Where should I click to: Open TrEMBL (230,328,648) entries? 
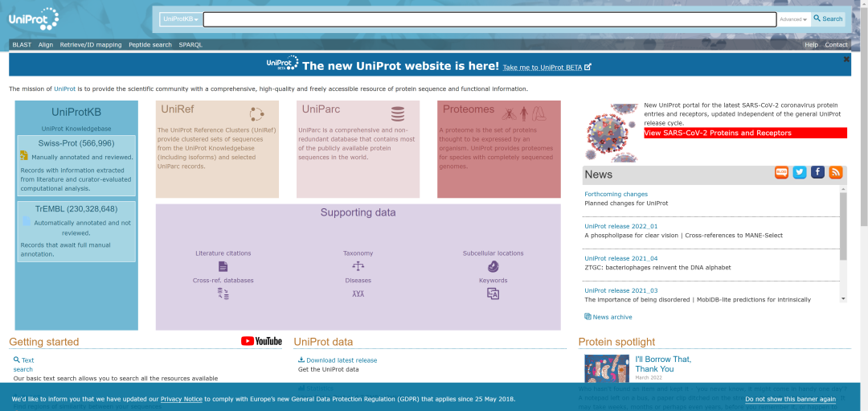(76, 209)
